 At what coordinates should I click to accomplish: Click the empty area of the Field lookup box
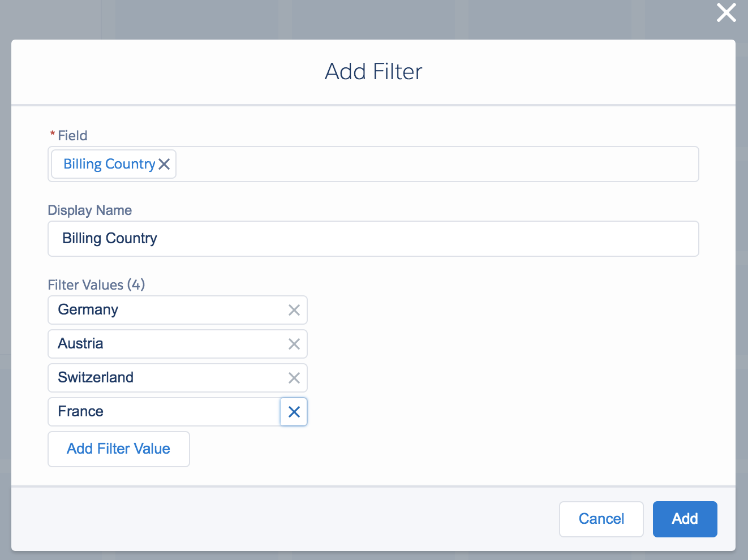[x=436, y=164]
